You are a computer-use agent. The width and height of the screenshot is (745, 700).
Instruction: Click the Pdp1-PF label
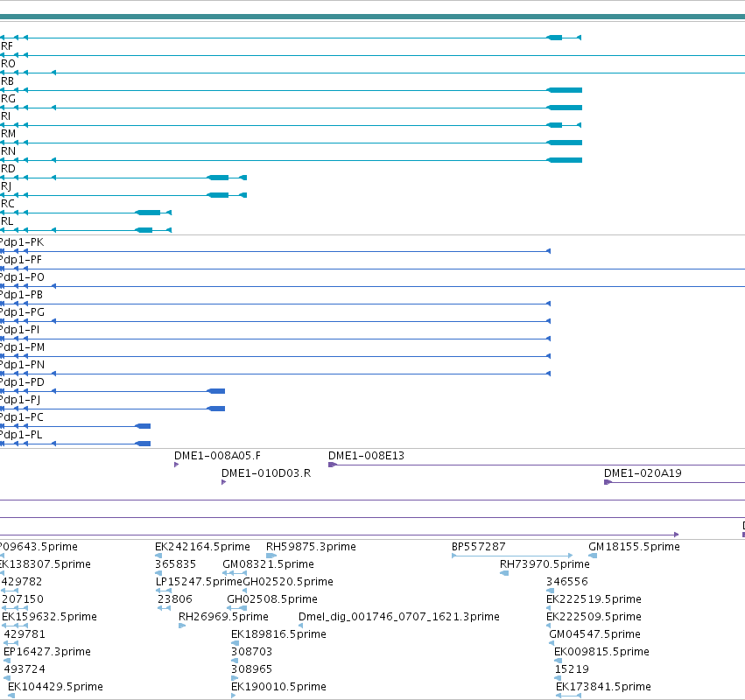click(x=21, y=260)
